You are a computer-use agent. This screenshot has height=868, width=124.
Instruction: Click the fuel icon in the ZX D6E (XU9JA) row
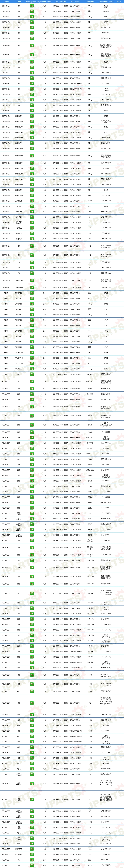point(32,273)
